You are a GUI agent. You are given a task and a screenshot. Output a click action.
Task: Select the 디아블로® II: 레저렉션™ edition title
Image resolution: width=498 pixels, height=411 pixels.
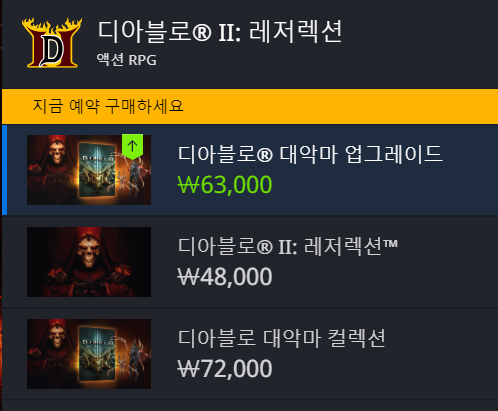point(288,246)
